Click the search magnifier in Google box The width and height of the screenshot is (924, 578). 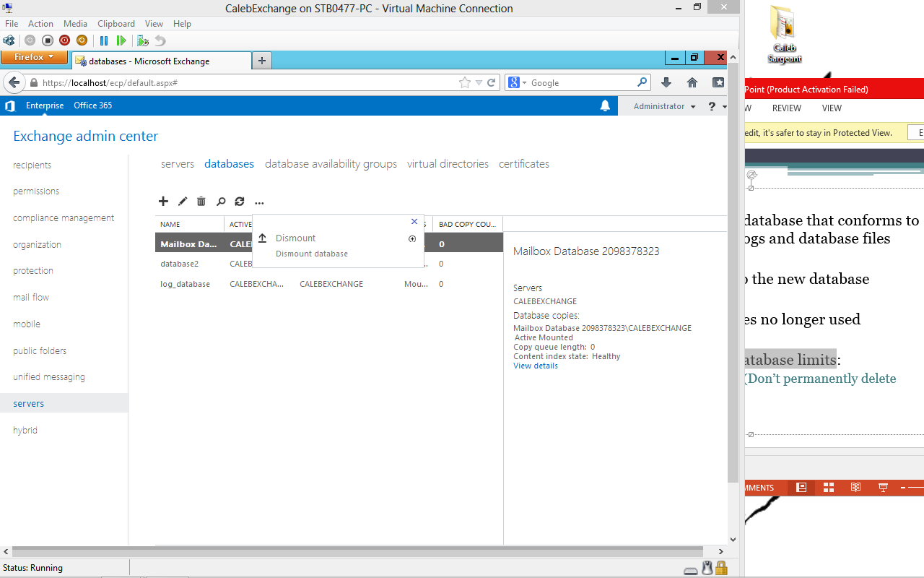(642, 82)
